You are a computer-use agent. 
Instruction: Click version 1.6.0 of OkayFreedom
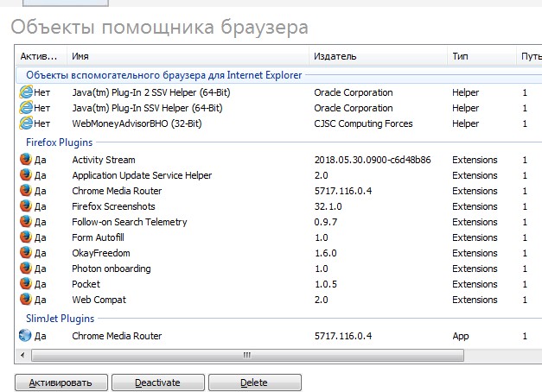(326, 253)
